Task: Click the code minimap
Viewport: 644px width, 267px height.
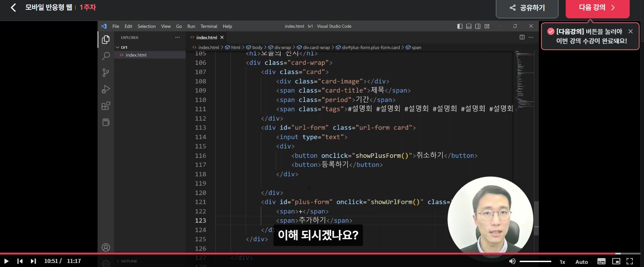Action: click(524, 81)
